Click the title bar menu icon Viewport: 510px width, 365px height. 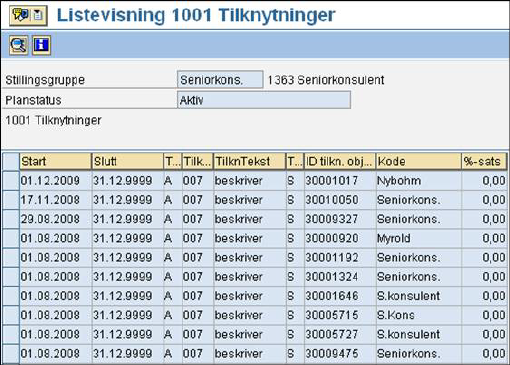click(x=28, y=16)
